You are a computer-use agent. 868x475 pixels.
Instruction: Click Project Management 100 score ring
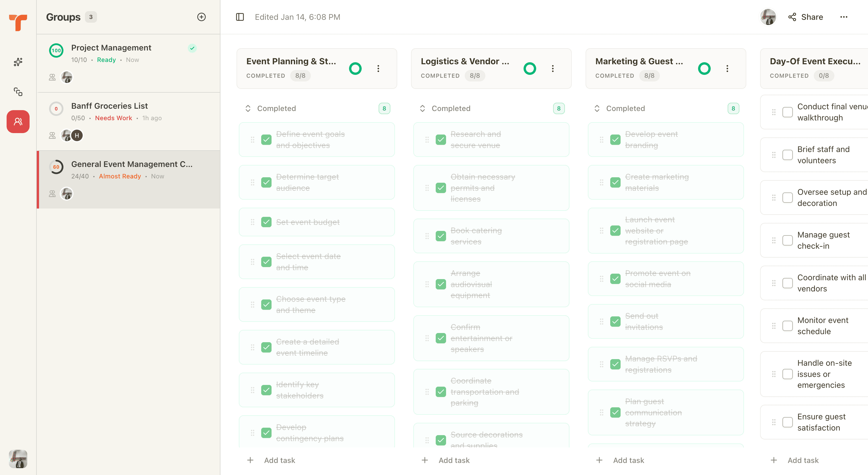coord(56,50)
